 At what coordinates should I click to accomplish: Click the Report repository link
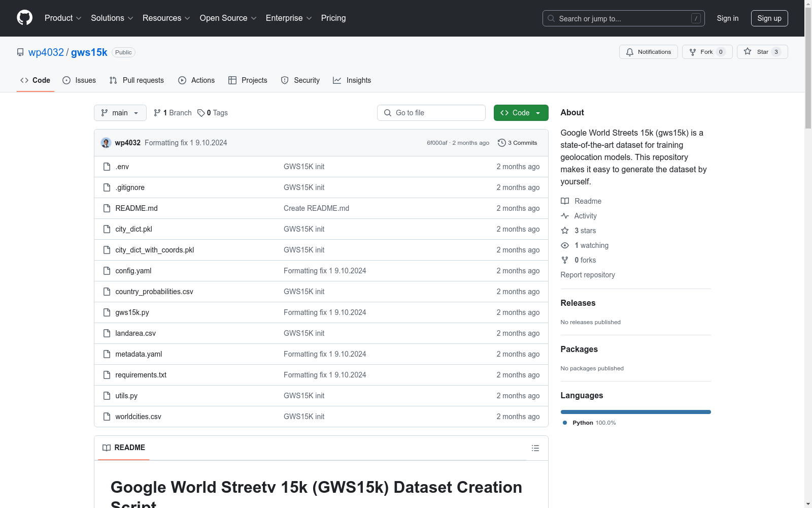pos(588,275)
